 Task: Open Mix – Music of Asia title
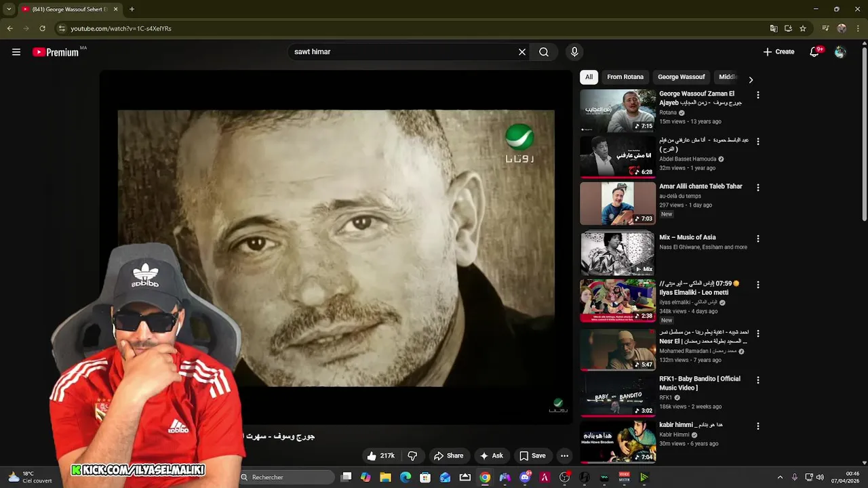coord(688,238)
